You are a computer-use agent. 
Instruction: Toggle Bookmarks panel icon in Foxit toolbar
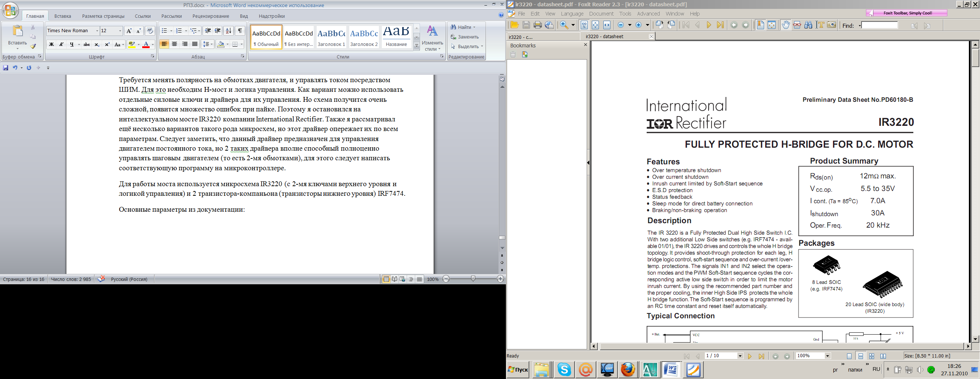coord(760,25)
